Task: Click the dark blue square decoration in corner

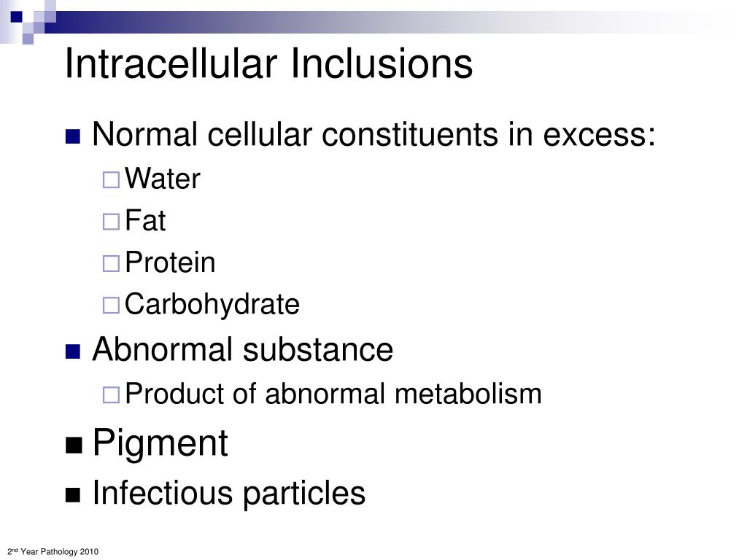Action: click(x=16, y=17)
